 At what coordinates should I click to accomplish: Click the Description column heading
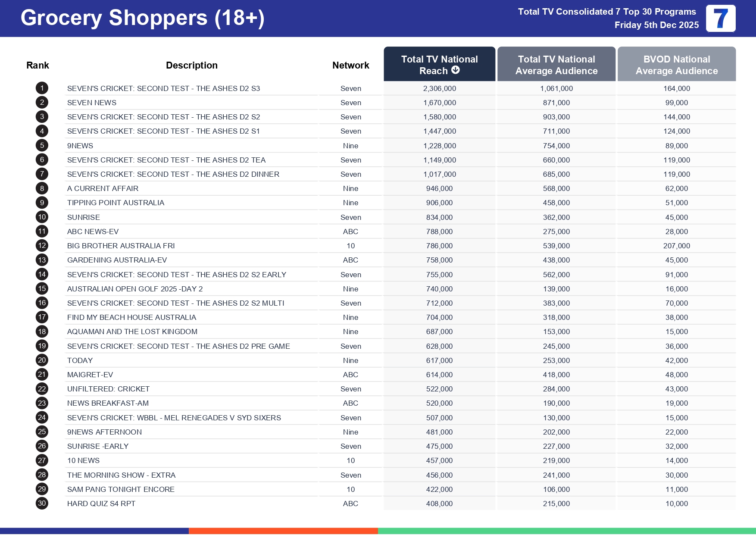coord(191,65)
